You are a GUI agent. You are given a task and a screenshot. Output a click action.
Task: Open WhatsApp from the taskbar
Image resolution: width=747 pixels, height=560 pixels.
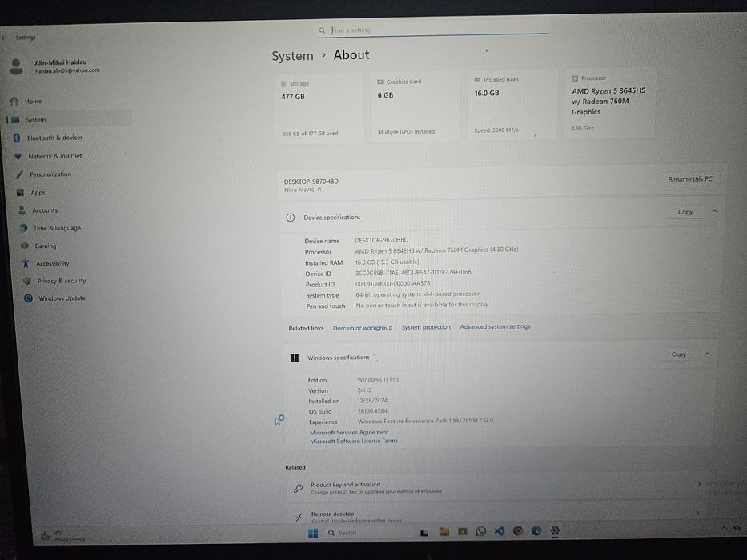coord(481,531)
